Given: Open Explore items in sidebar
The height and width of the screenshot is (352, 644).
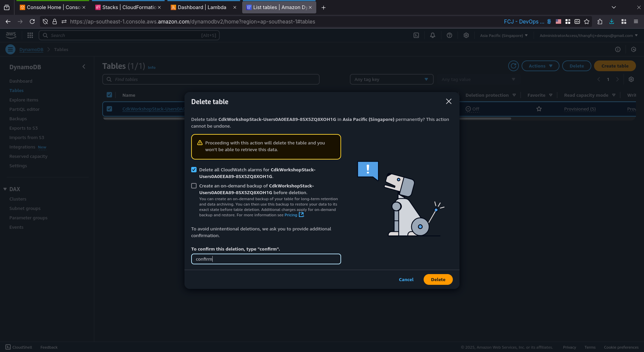Looking at the screenshot, I should coord(24,100).
